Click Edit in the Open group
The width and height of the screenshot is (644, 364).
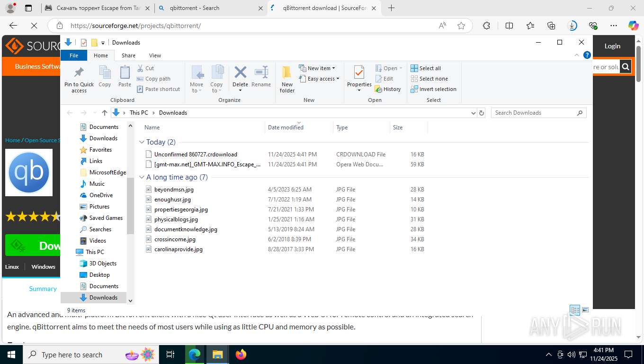(384, 79)
